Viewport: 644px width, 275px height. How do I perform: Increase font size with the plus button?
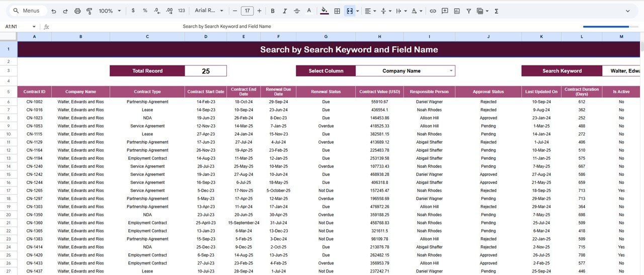[x=259, y=11]
